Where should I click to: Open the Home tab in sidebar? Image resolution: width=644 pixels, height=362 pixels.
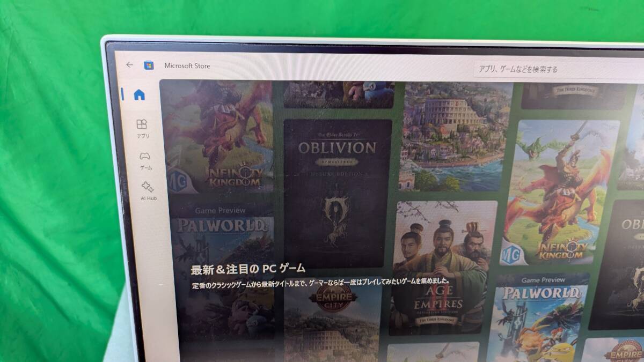tap(139, 95)
